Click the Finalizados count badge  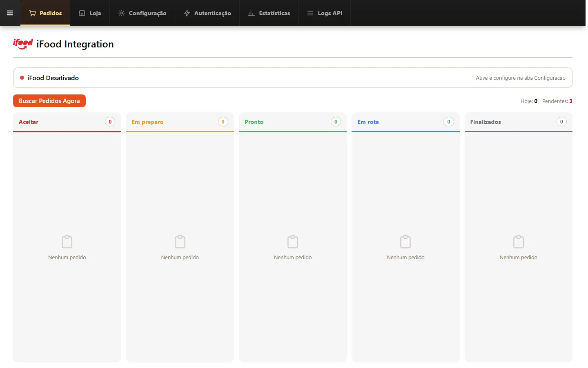[561, 122]
